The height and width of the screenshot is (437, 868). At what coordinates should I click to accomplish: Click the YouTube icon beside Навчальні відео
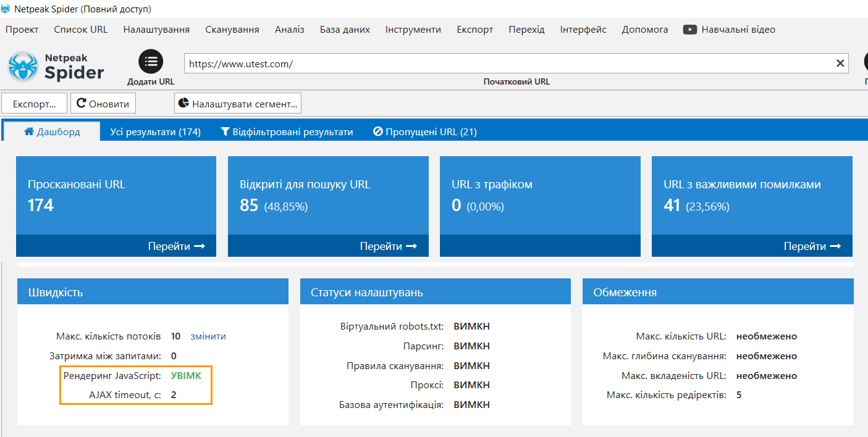click(690, 30)
